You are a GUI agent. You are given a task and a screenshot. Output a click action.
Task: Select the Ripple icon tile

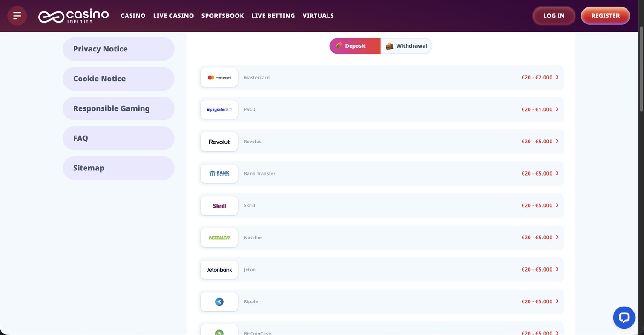219,301
